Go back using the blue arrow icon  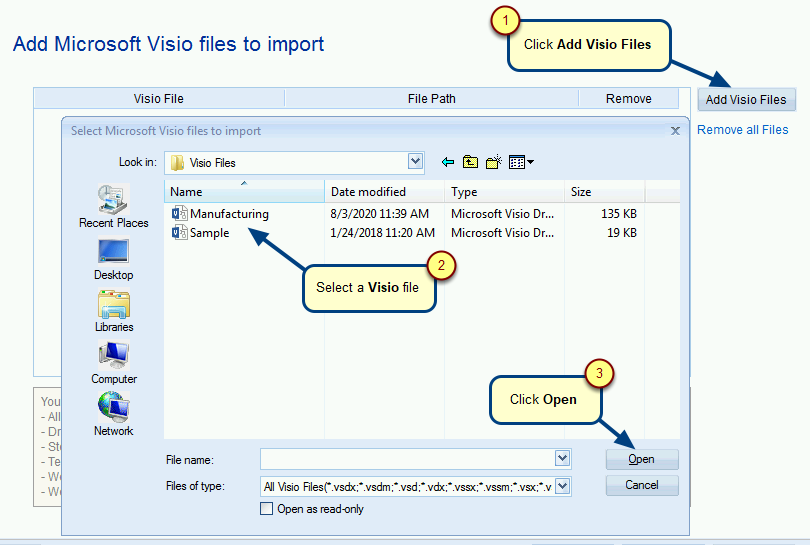pos(448,162)
